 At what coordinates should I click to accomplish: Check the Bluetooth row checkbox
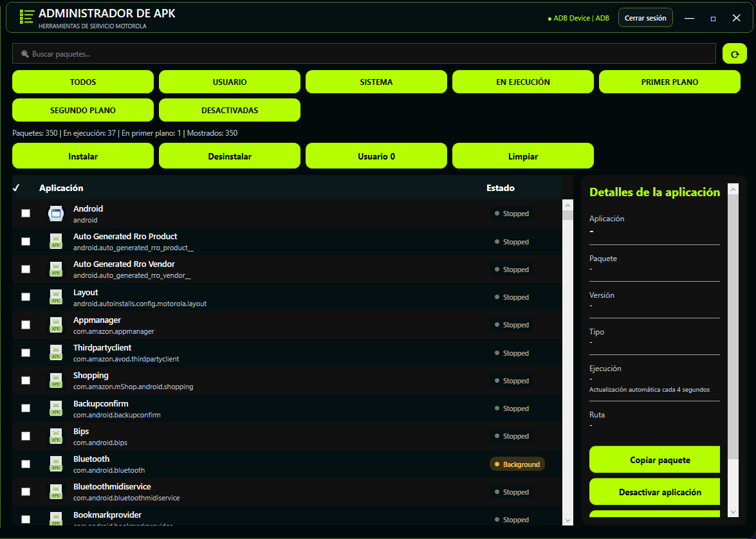26,464
